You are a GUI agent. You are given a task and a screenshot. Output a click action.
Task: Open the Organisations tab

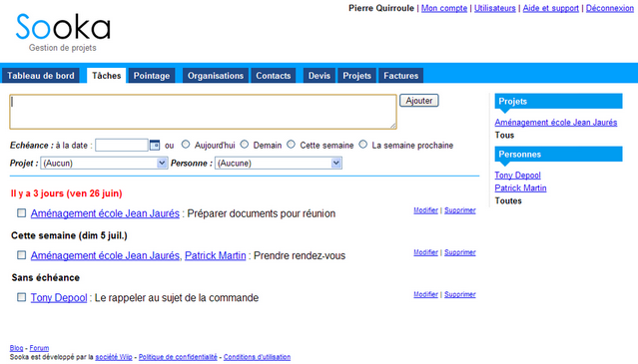click(216, 76)
